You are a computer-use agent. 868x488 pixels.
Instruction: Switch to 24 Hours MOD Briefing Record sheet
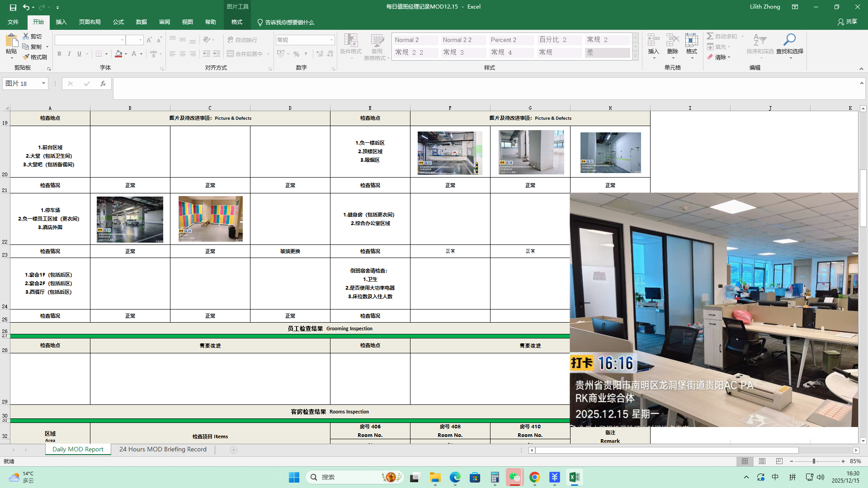[163, 449]
